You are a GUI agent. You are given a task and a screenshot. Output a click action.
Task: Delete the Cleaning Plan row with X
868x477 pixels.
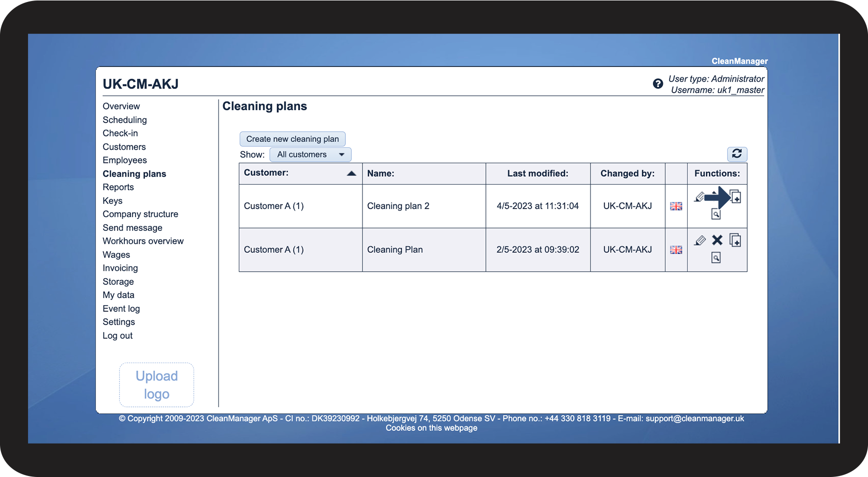point(717,240)
